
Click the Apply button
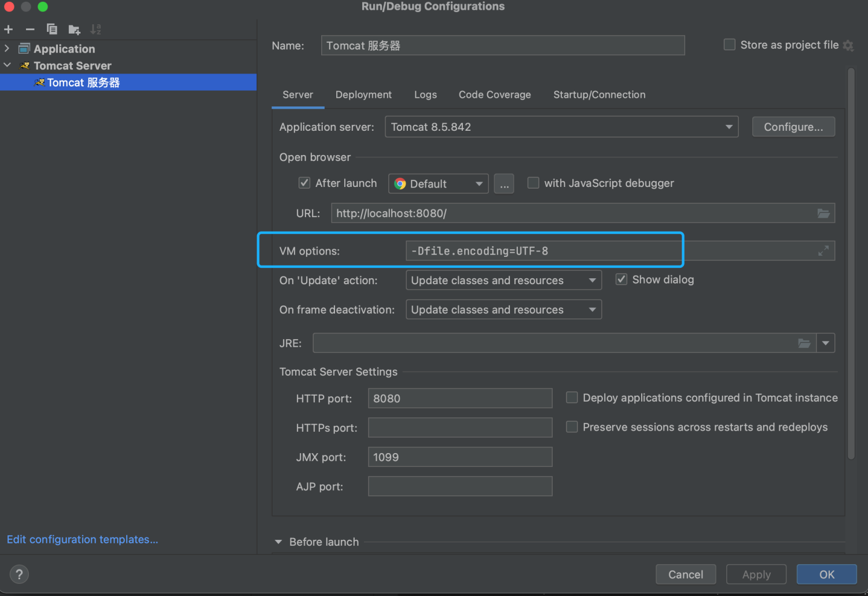[756, 575]
